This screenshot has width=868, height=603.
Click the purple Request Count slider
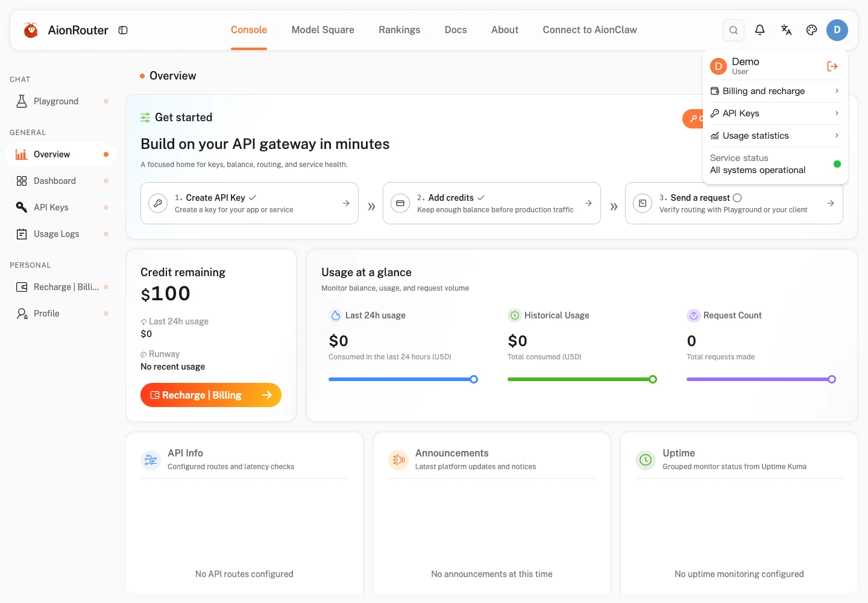coord(761,379)
